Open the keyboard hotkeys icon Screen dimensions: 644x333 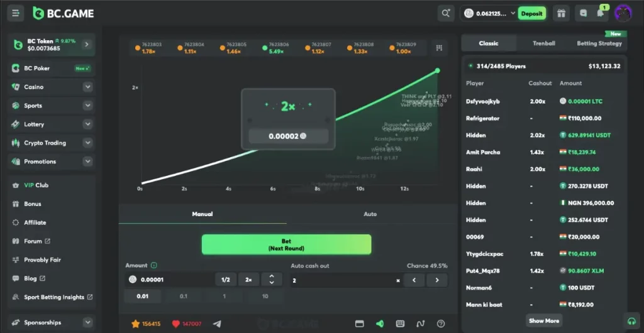coord(400,324)
